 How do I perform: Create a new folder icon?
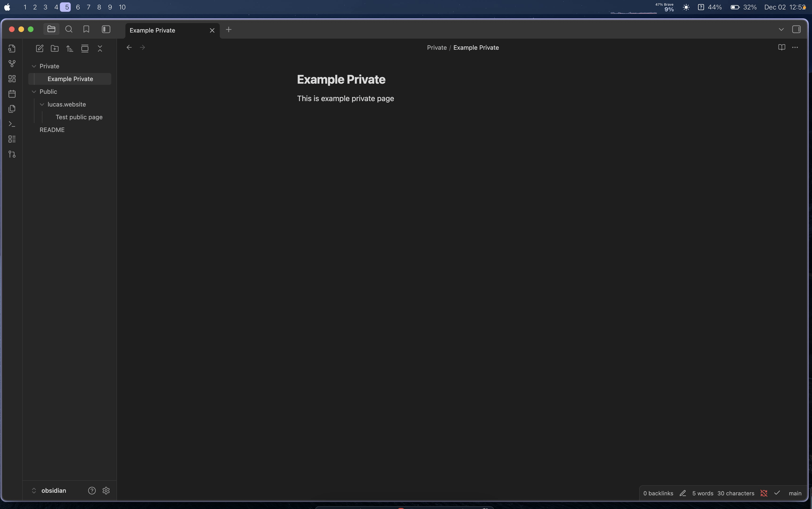coord(54,49)
